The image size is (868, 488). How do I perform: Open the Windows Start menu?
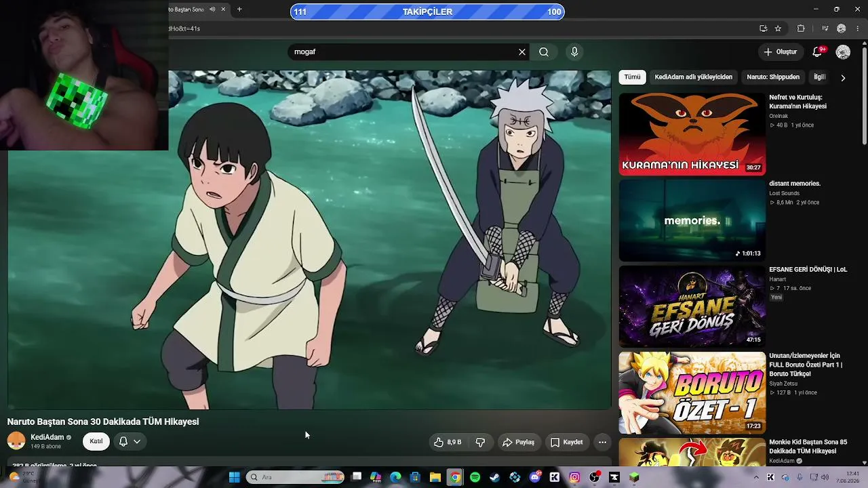[234, 477]
